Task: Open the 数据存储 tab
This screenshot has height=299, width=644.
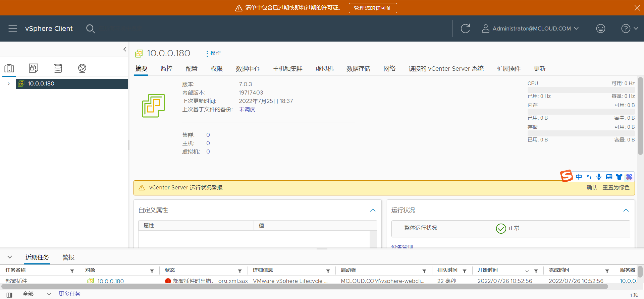Action: tap(358, 69)
